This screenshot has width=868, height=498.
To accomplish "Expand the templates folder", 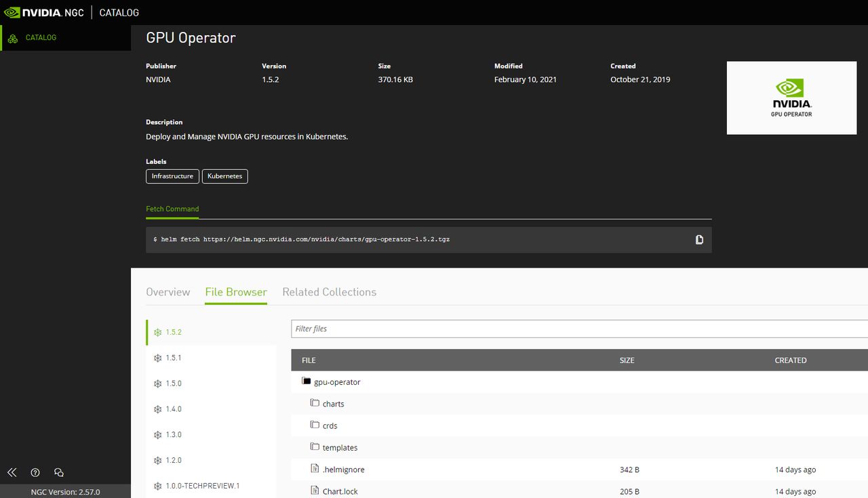I will 315,447.
